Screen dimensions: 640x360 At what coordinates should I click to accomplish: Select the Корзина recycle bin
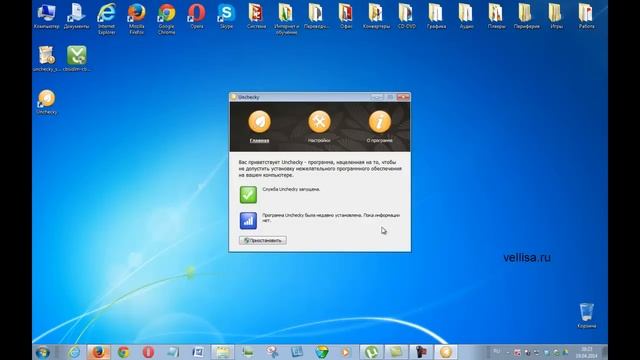tap(587, 316)
